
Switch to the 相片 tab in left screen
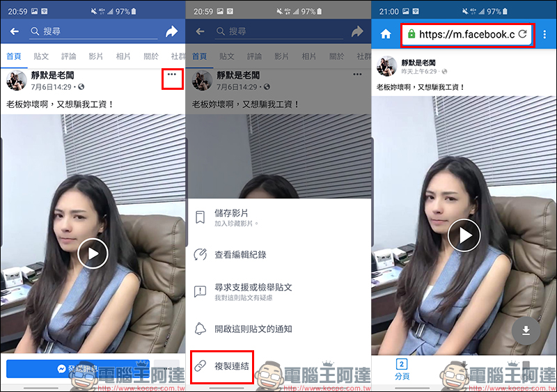pos(123,56)
